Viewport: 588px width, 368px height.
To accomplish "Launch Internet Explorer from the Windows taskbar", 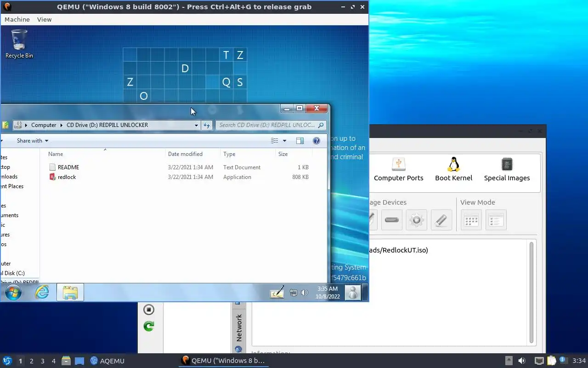I will (42, 293).
